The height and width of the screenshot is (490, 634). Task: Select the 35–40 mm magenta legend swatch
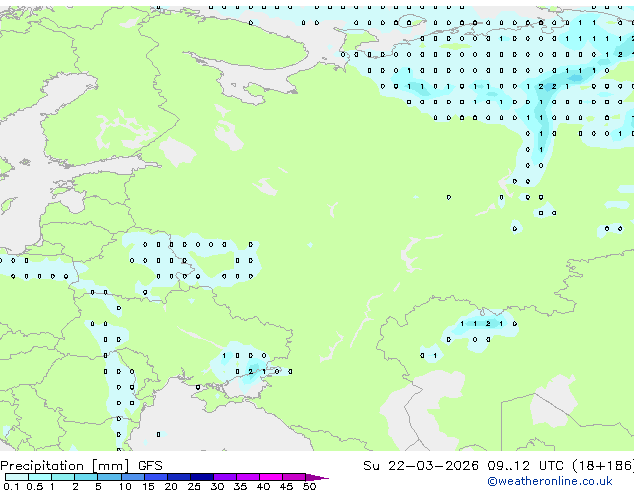248,477
